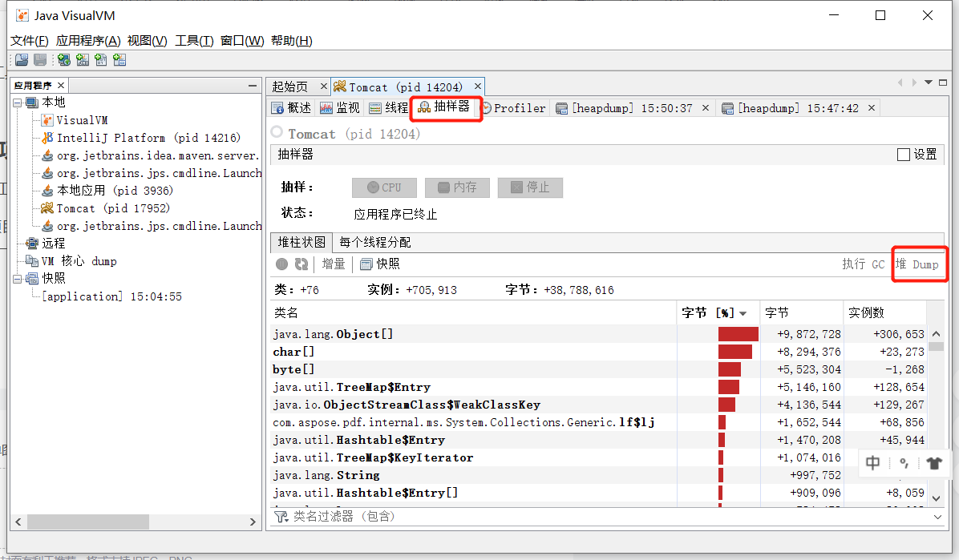959x560 pixels.
Task: Click the load snapshot toolbar icon
Action: [21, 59]
